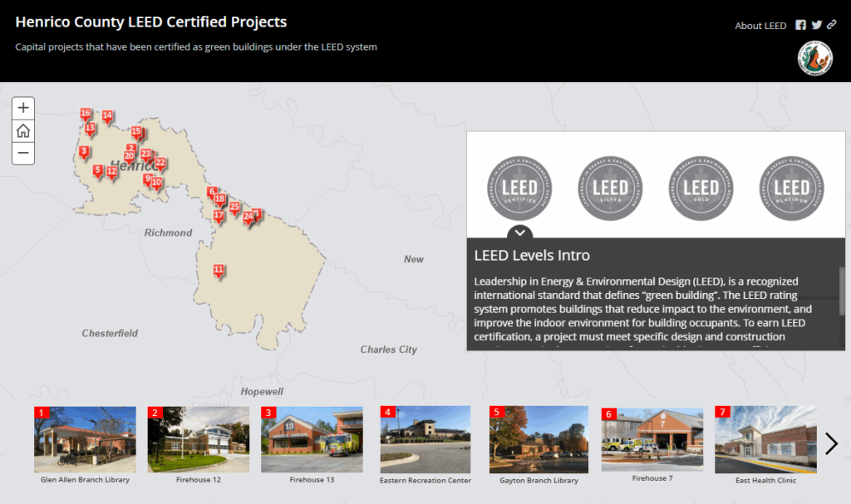851x504 pixels.
Task: Open Glen Allen Branch Library thumbnail
Action: [85, 440]
